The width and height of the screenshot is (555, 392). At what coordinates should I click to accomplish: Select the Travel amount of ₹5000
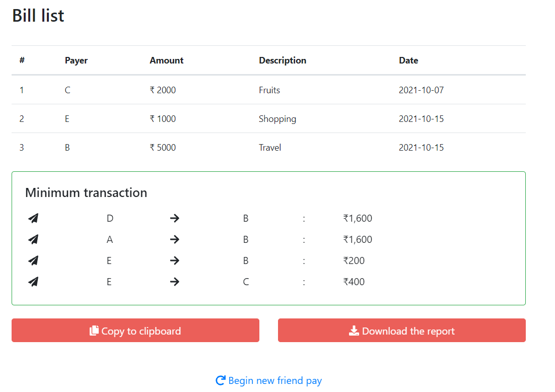pyautogui.click(x=162, y=147)
